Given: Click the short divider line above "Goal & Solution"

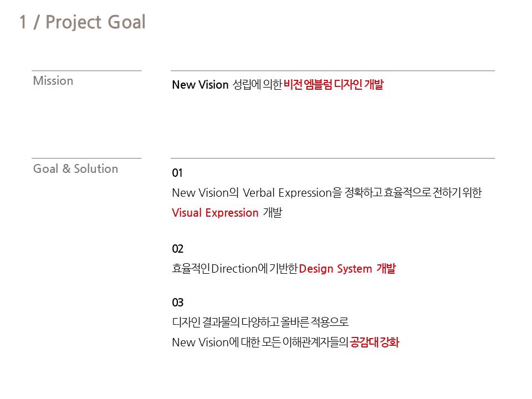Looking at the screenshot, I should click(x=86, y=158).
